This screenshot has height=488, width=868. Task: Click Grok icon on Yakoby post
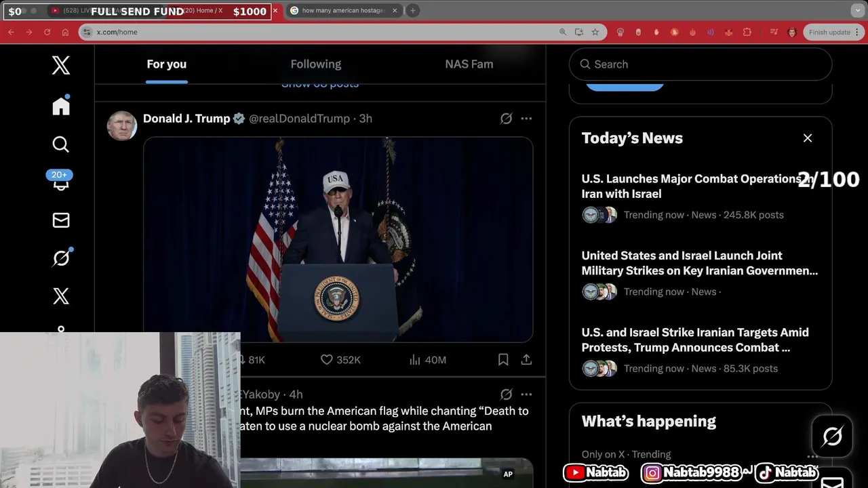click(506, 394)
